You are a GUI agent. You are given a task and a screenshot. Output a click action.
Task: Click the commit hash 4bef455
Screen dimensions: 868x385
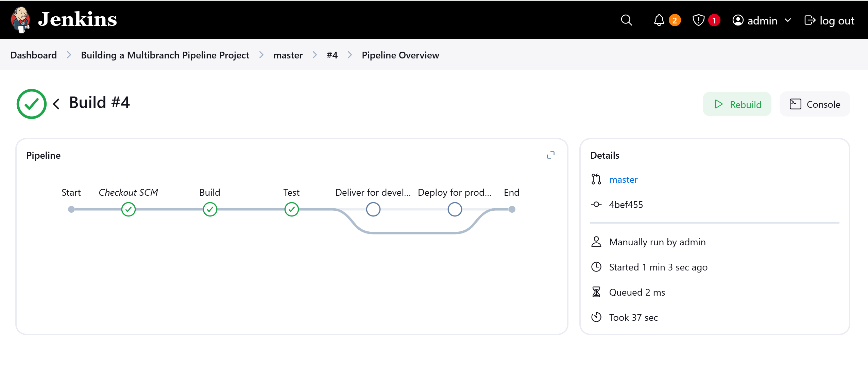coord(626,205)
